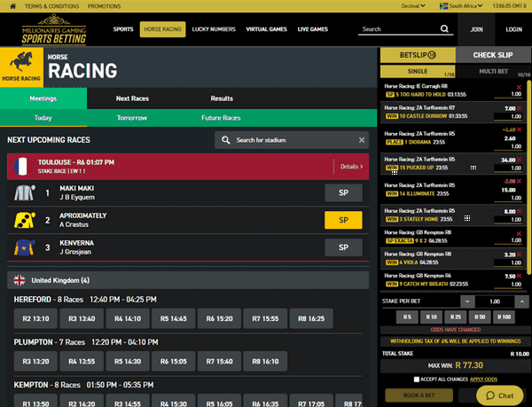Screen dimensions: 532x407
Task: Click the Hereford R5 14:45 race button
Action: pyautogui.click(x=173, y=317)
